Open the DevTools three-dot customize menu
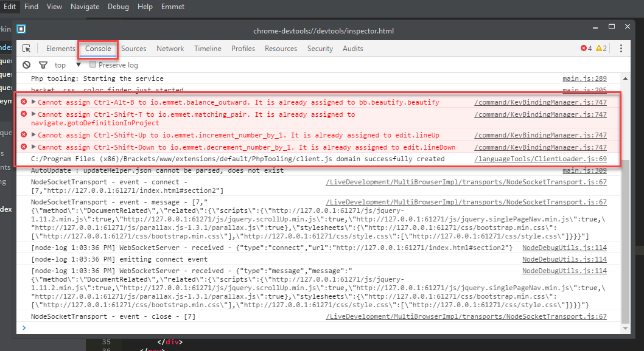The image size is (644, 351). pos(620,48)
